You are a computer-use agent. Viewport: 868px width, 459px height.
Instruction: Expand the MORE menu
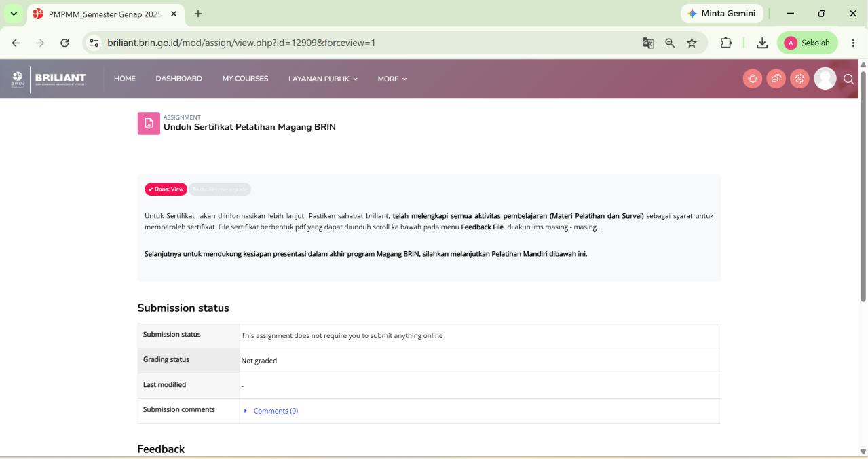pos(392,79)
